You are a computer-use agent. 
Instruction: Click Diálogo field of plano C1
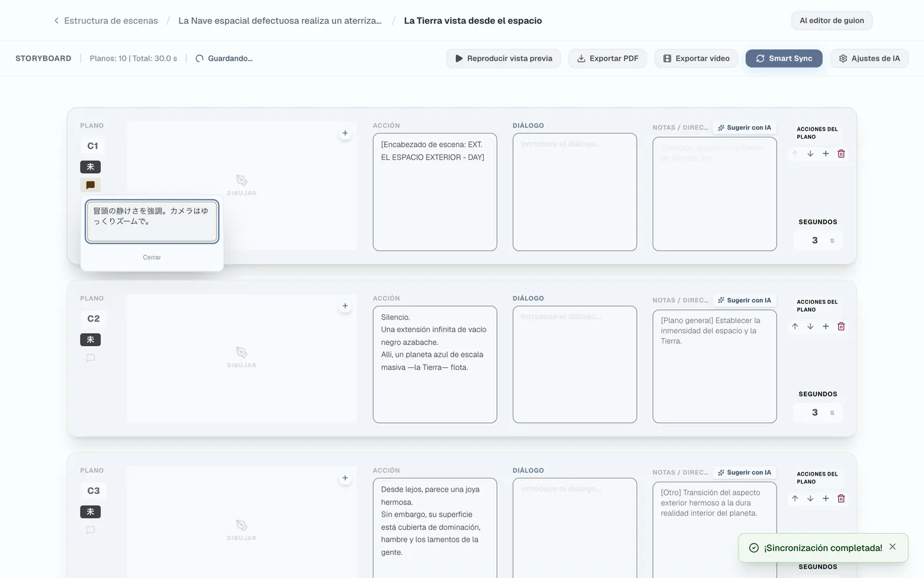tap(575, 192)
